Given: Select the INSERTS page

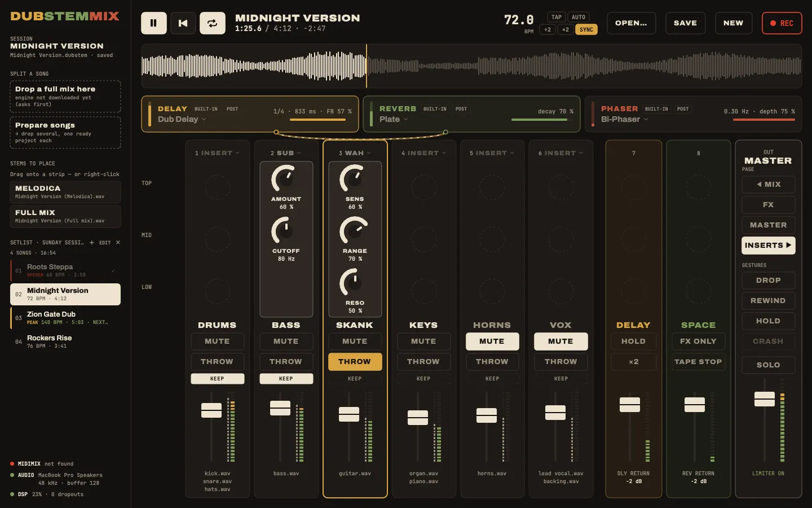Looking at the screenshot, I should click(768, 246).
